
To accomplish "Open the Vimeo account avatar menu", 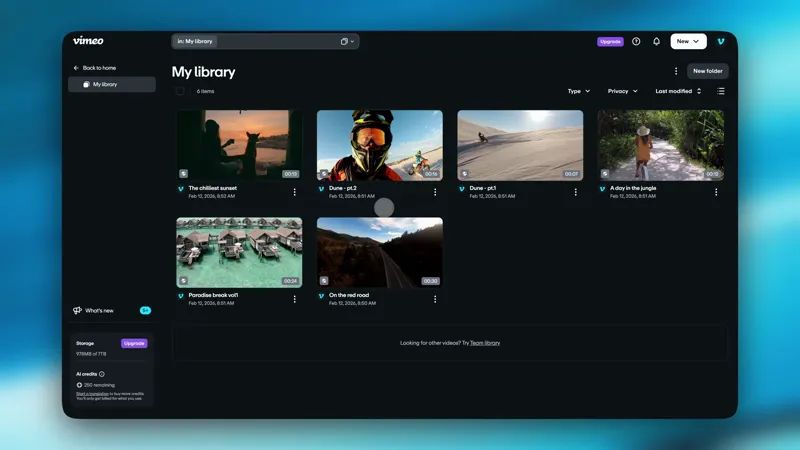I will (x=720, y=42).
